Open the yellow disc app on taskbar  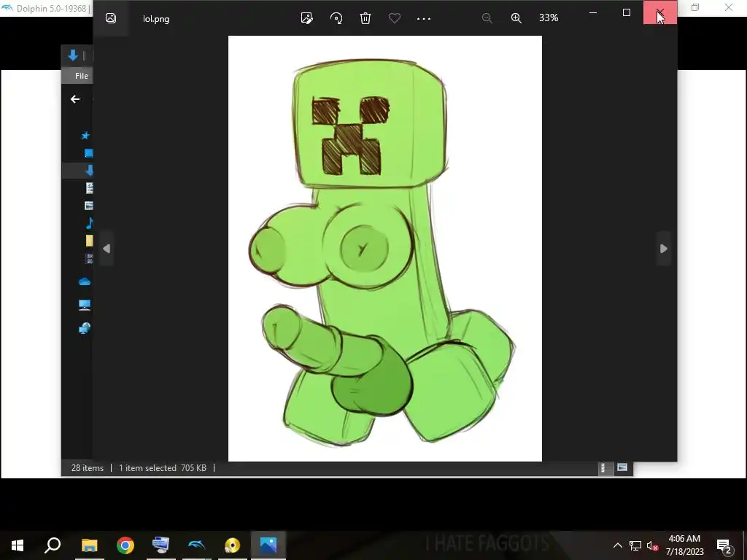[233, 545]
